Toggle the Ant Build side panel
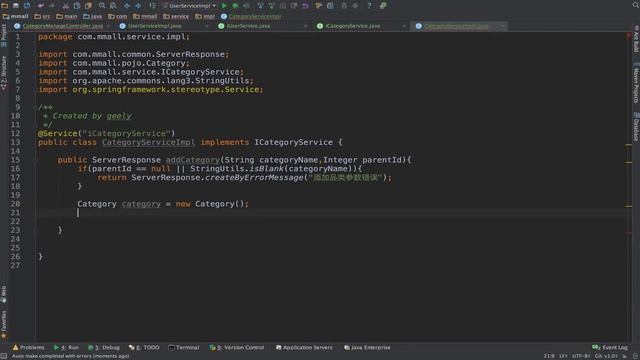The width and height of the screenshot is (640, 360). 636,40
